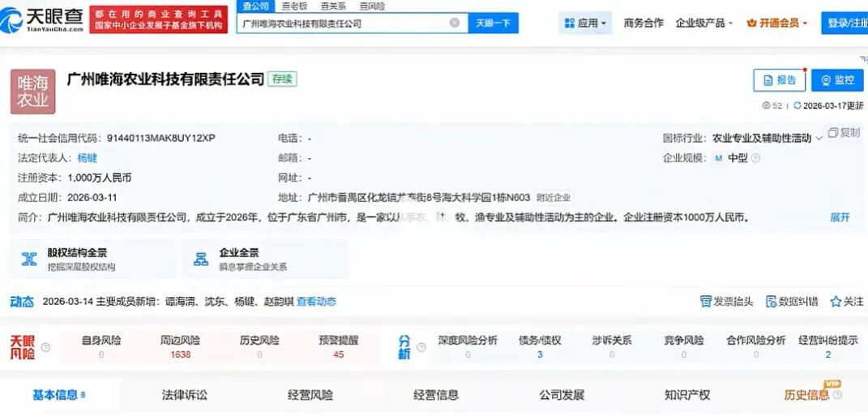Click the view count eye icon 52
The height and width of the screenshot is (417, 868).
(766, 105)
